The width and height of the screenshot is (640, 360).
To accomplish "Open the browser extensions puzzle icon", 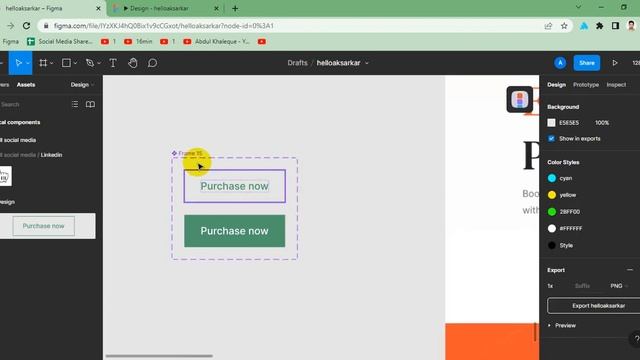I will tap(600, 26).
